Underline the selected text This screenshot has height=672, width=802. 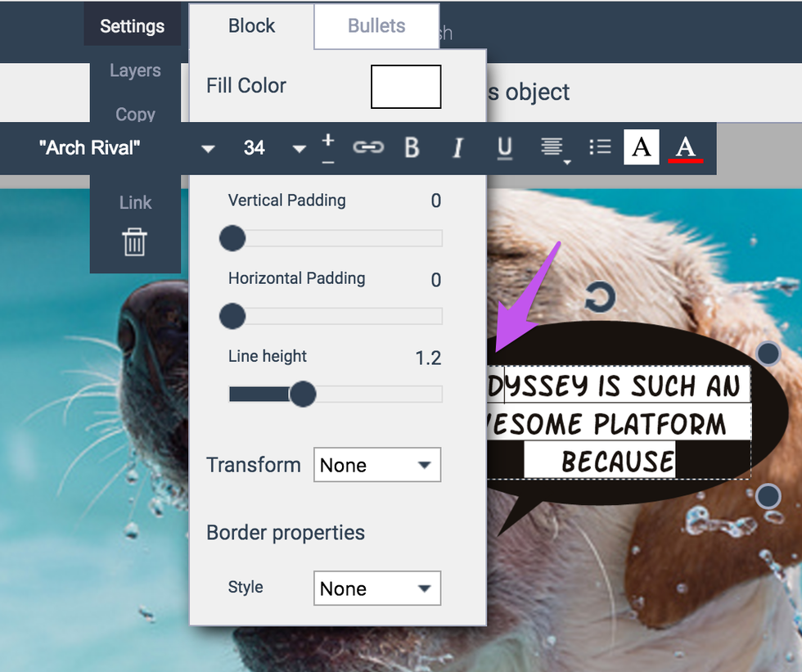tap(505, 148)
